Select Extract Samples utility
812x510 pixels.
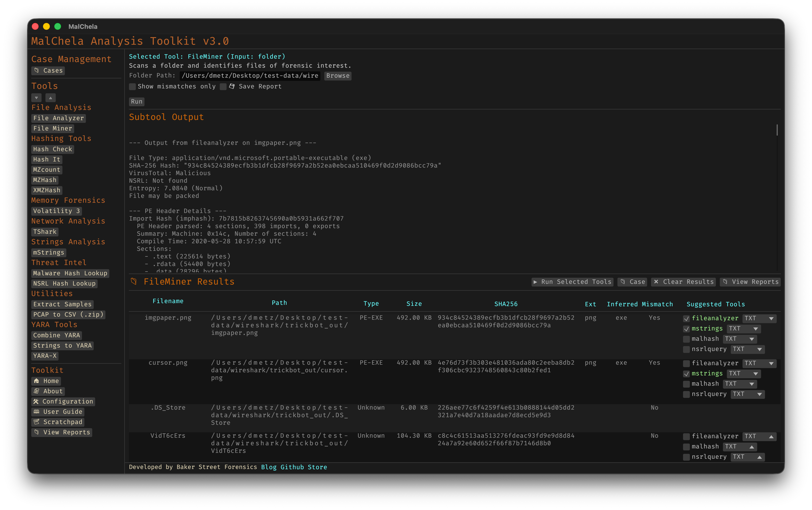[x=62, y=304]
